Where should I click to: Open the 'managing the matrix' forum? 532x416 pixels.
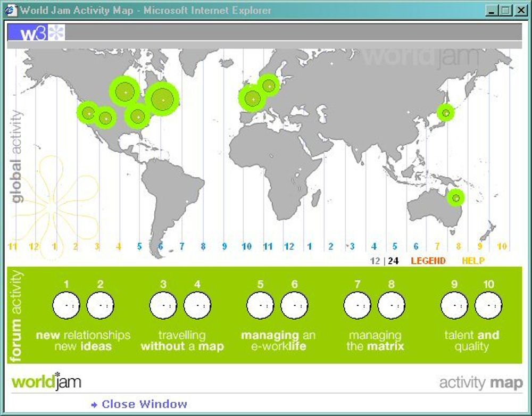point(375,340)
